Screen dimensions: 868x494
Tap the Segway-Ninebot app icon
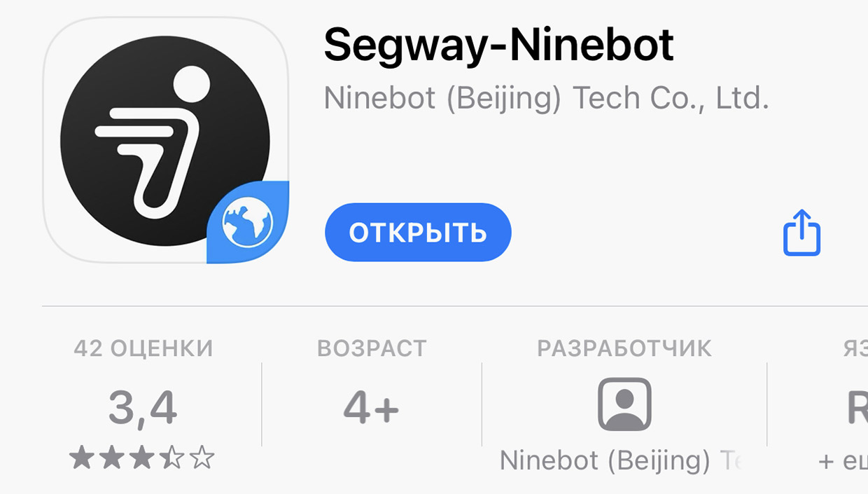pos(166,140)
